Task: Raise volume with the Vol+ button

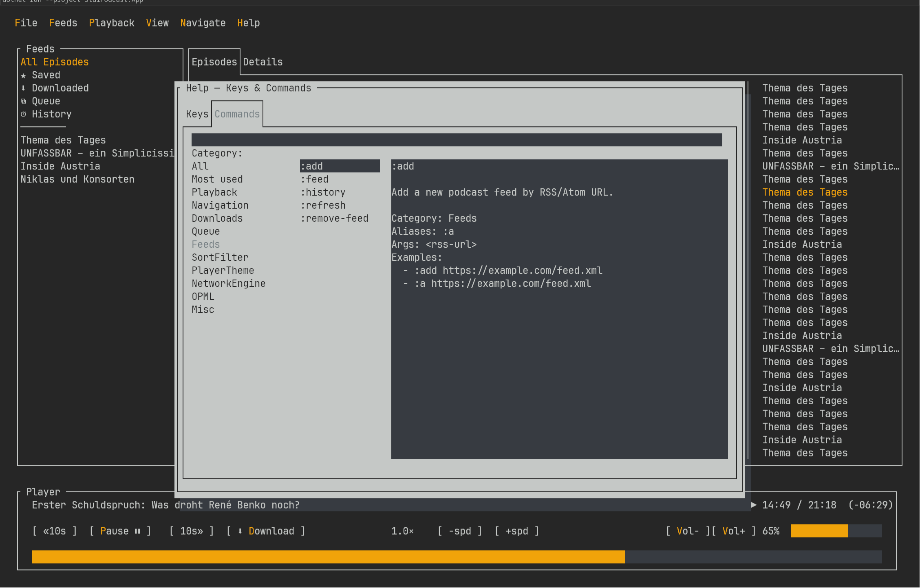Action: (x=733, y=531)
